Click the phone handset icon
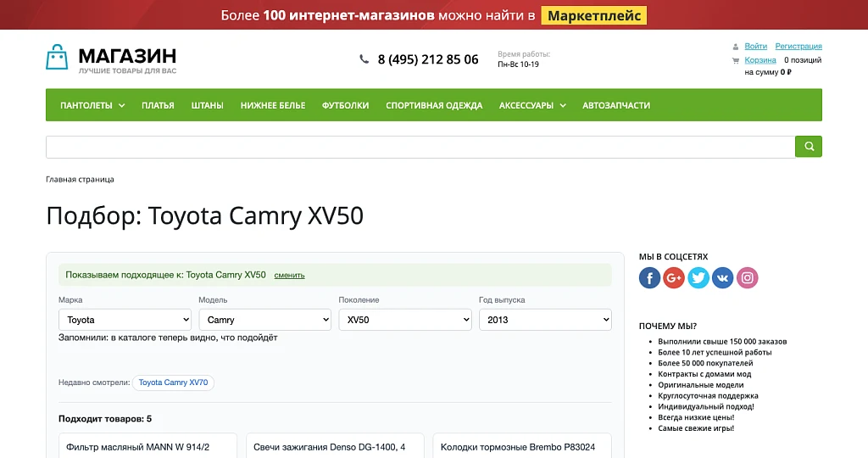The width and height of the screenshot is (868, 458). pos(364,59)
